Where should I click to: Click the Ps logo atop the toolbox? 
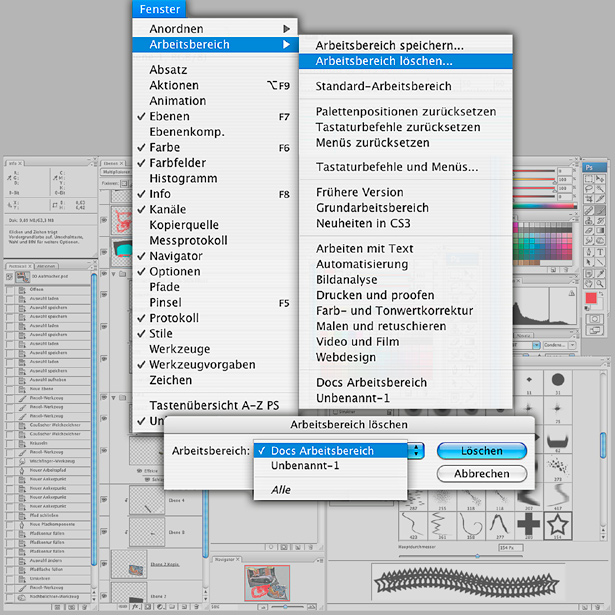[x=595, y=167]
